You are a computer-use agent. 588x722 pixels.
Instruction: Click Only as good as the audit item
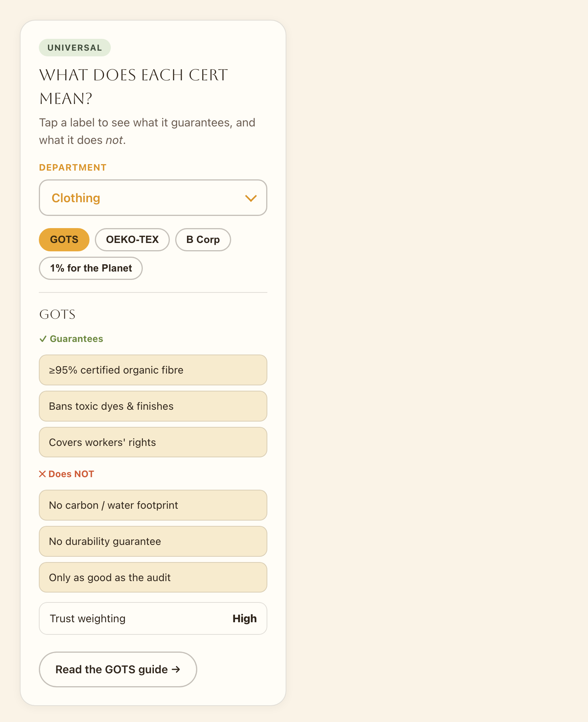click(x=153, y=578)
